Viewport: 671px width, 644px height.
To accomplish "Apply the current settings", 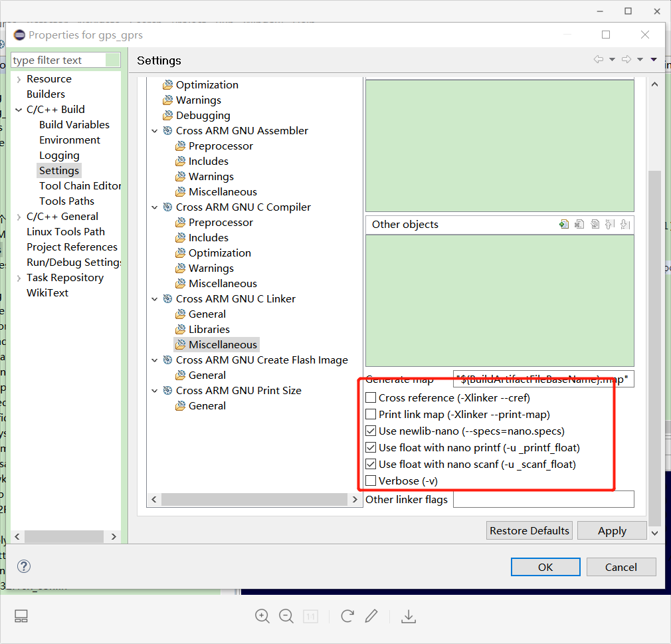I will 611,530.
